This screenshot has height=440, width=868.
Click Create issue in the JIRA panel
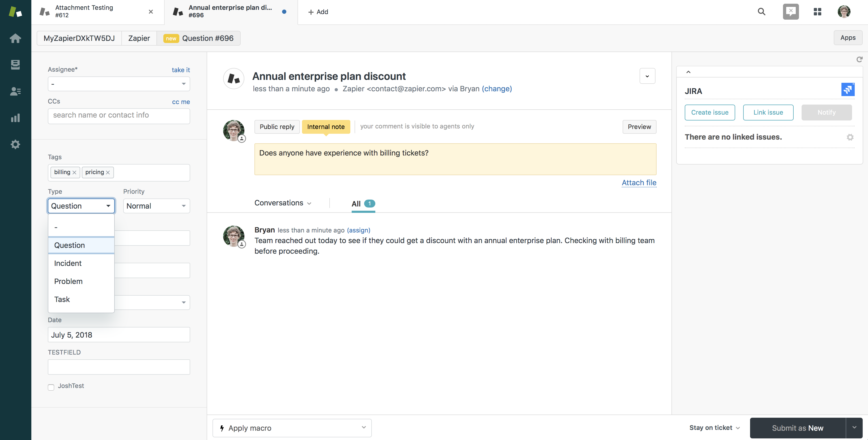pyautogui.click(x=709, y=113)
